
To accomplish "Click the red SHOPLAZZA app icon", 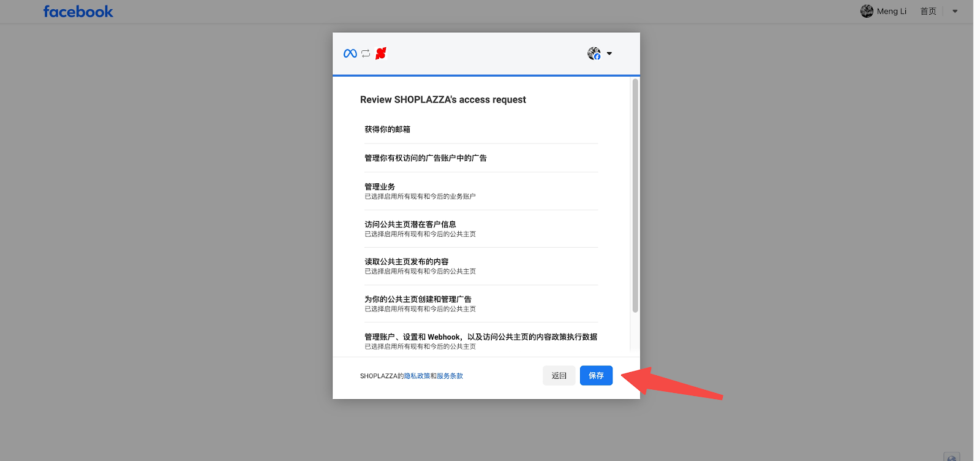I will pos(381,54).
